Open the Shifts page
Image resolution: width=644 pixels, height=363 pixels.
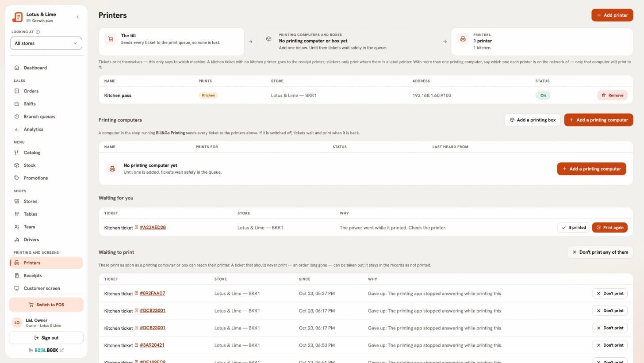46,104
